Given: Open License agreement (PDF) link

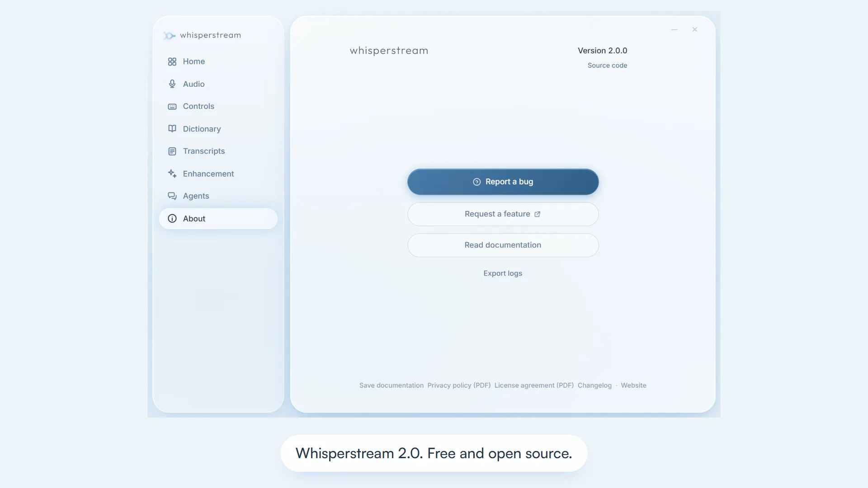Looking at the screenshot, I should (x=534, y=385).
